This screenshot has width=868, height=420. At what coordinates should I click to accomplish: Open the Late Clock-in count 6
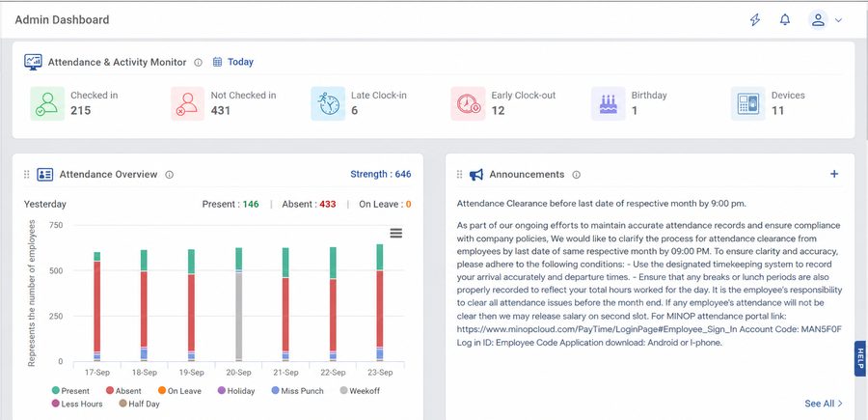[354, 110]
